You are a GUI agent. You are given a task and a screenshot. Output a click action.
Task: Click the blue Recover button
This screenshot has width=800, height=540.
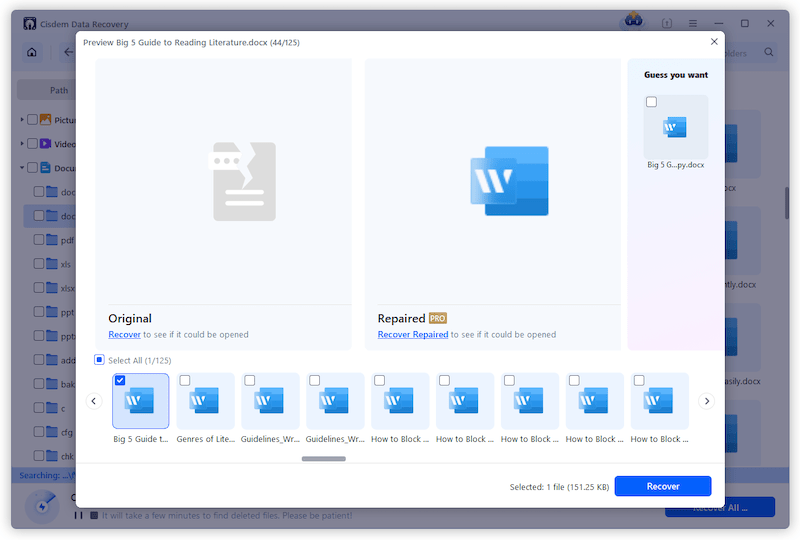point(663,486)
